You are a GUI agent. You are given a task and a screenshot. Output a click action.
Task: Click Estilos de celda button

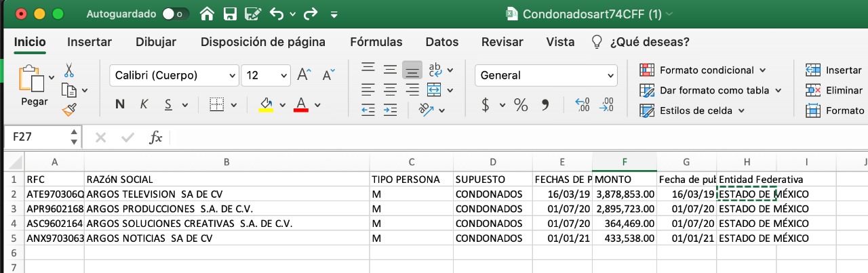click(692, 110)
